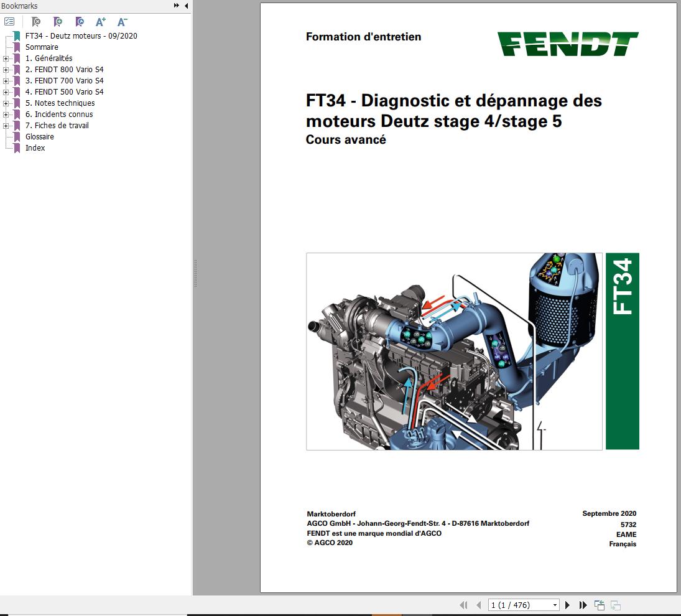Click the FENDT logo on the page
The image size is (681, 616).
click(x=568, y=44)
